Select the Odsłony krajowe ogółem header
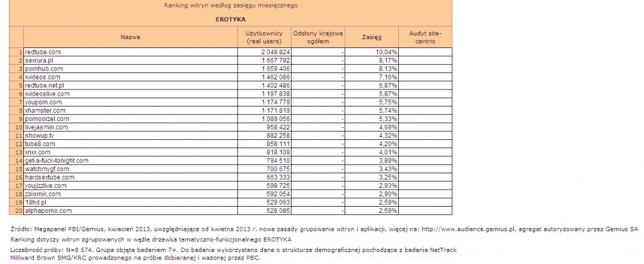Viewport: 644px width, 264px height. click(318, 37)
